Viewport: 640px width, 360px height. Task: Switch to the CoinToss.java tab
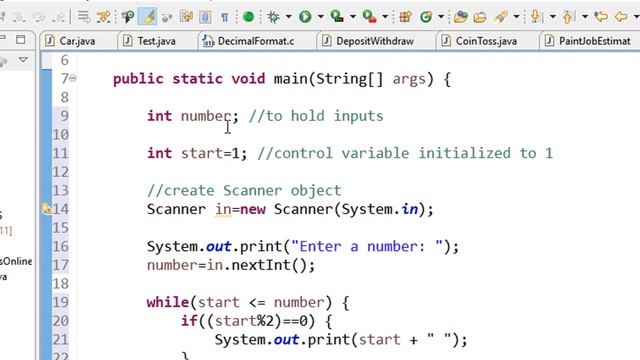click(x=486, y=41)
